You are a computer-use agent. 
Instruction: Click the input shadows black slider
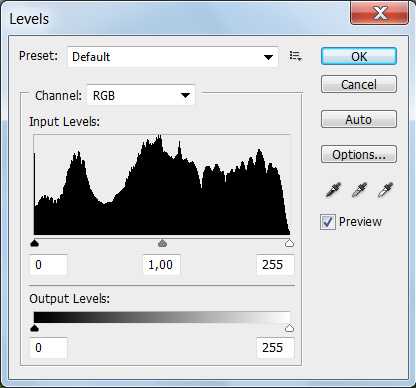(x=35, y=243)
